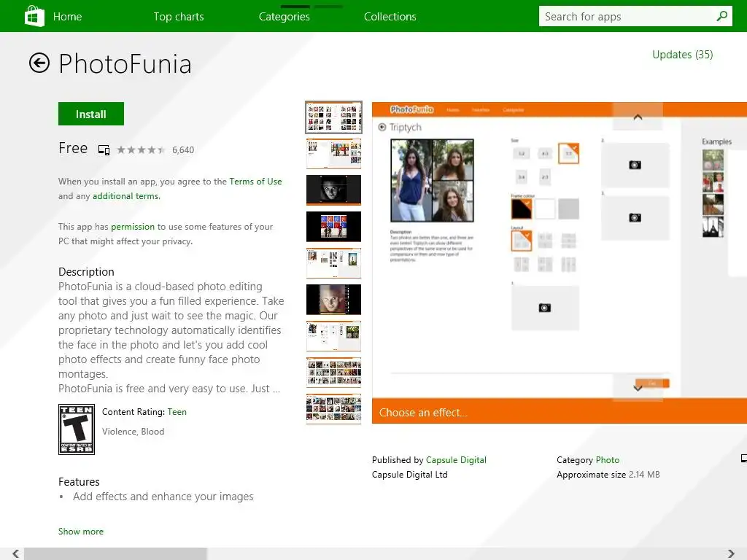Select the ninth thumbnail at the bottom
This screenshot has height=560, width=747.
coord(333,408)
